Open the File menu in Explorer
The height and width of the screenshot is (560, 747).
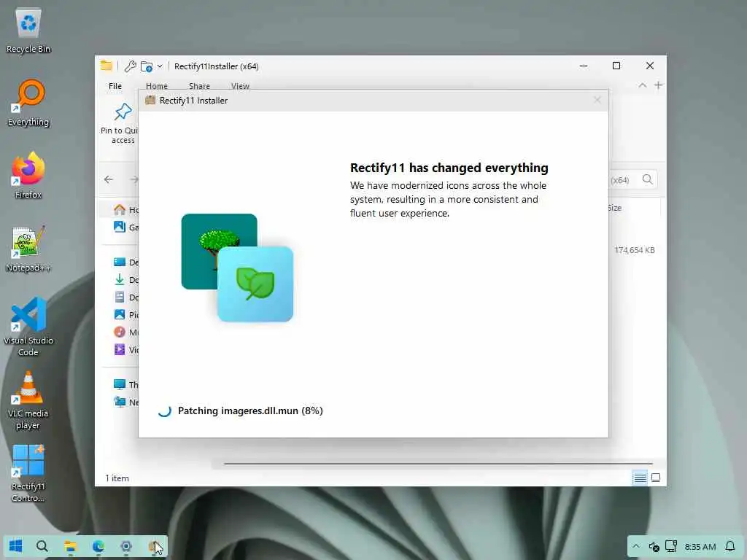[115, 86]
